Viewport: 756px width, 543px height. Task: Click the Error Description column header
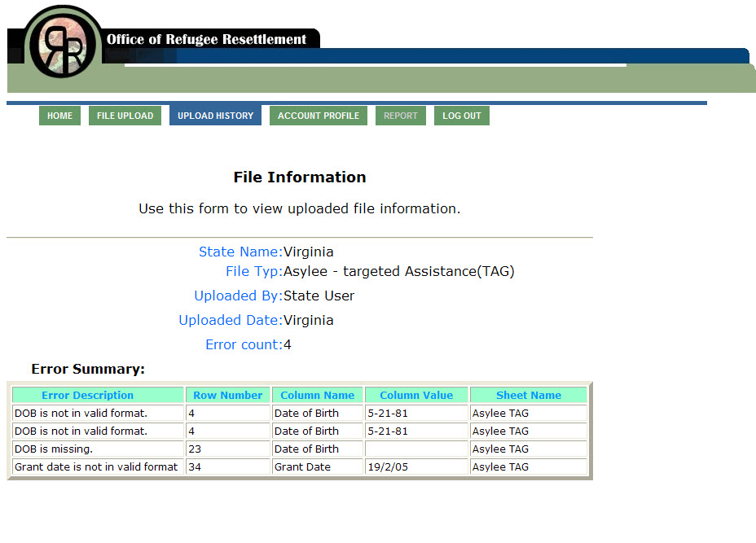[98, 395]
